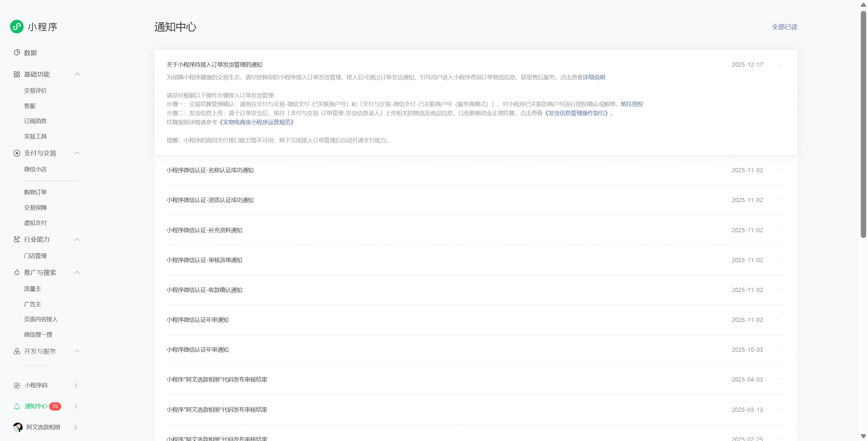This screenshot has width=868, height=441.
Task: Open the 前往授权 link
Action: pyautogui.click(x=632, y=104)
